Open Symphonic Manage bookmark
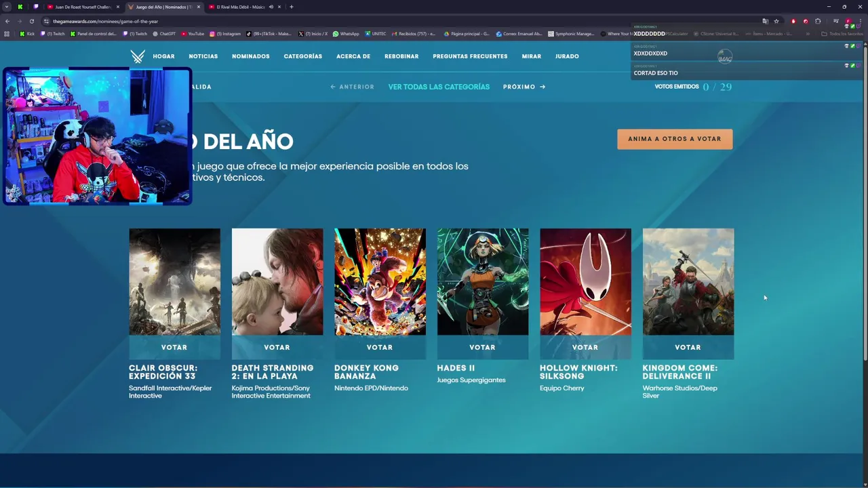This screenshot has width=868, height=488. click(571, 33)
